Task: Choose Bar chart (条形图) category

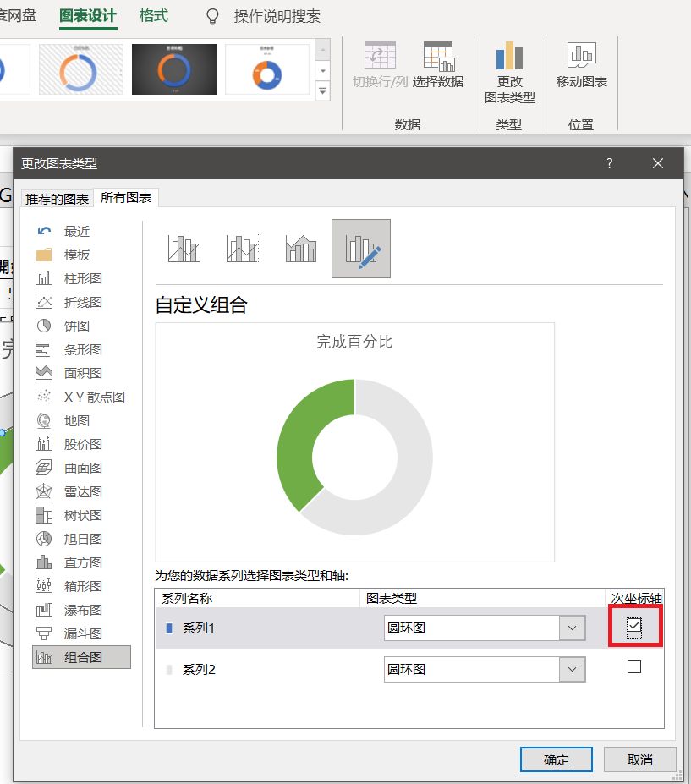Action: [x=81, y=349]
